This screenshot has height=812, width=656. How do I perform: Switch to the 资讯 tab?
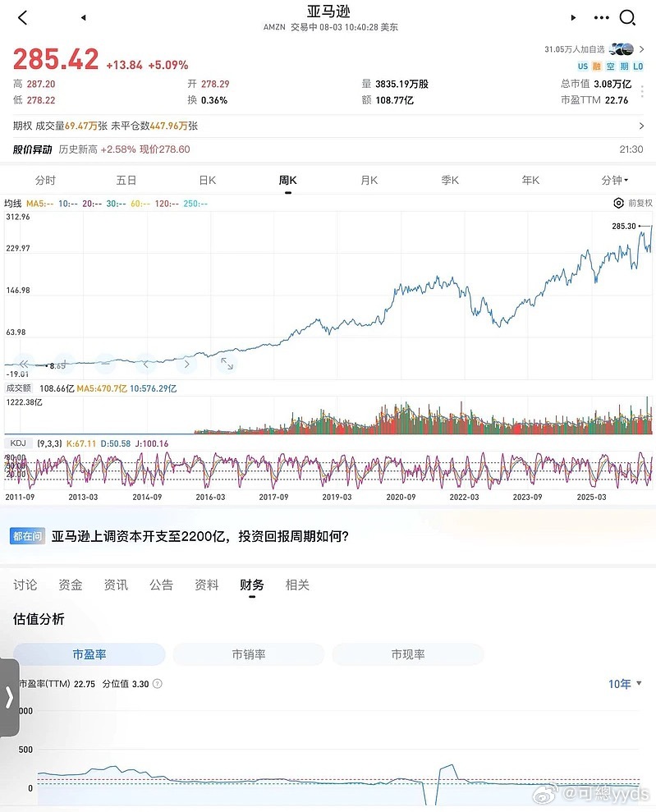point(116,585)
